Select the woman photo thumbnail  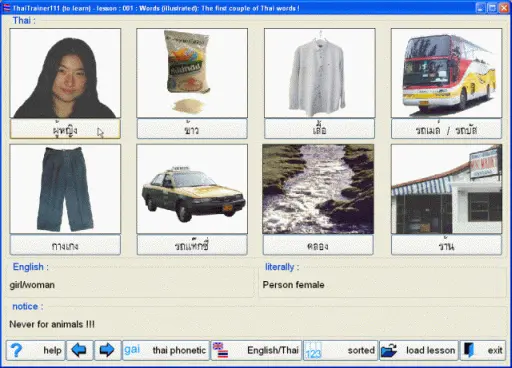click(65, 73)
